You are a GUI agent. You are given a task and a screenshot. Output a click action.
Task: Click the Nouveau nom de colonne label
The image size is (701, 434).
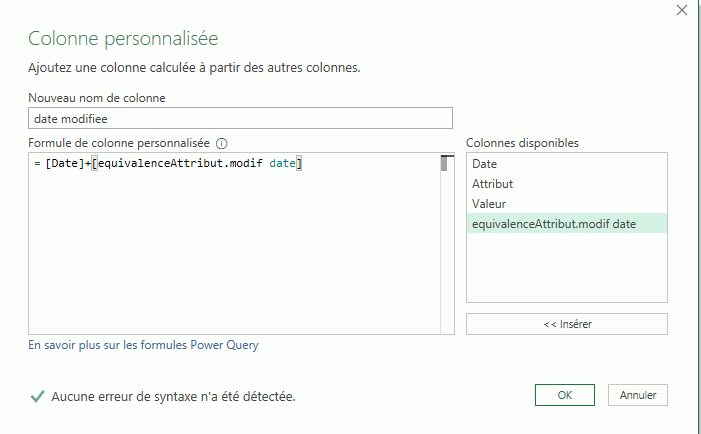tap(97, 97)
